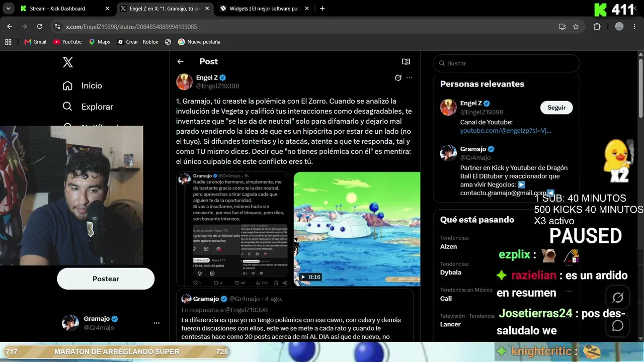This screenshot has height=362, width=644.
Task: Open the quoted Gramajo post from 4 ago.
Action: tap(295, 315)
